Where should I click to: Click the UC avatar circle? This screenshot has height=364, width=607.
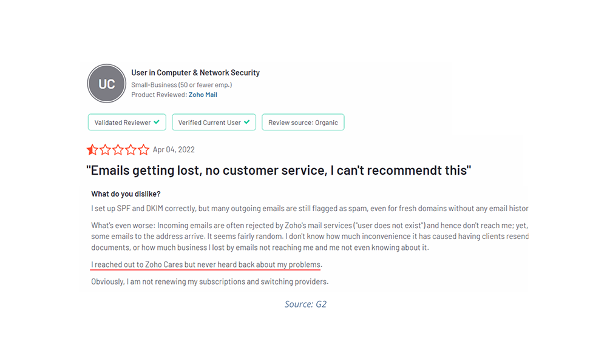pyautogui.click(x=106, y=84)
